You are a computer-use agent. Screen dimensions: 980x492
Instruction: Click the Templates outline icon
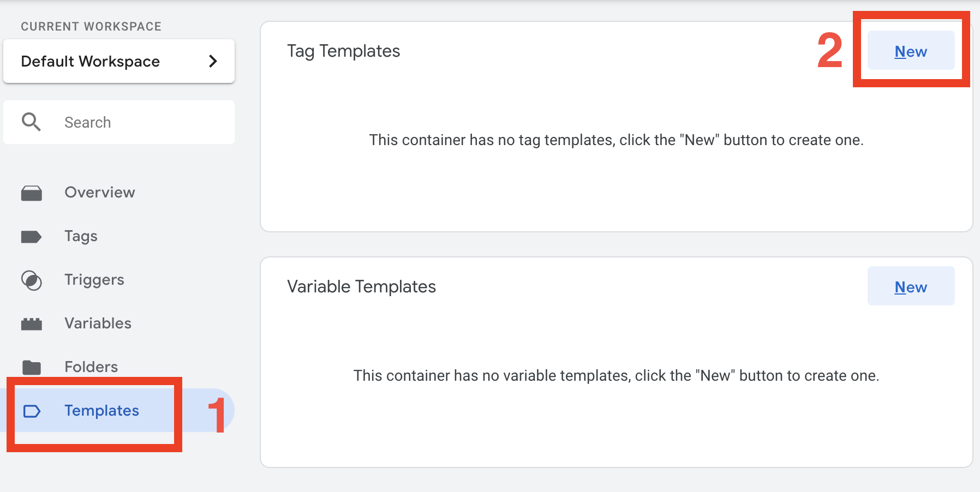32,411
